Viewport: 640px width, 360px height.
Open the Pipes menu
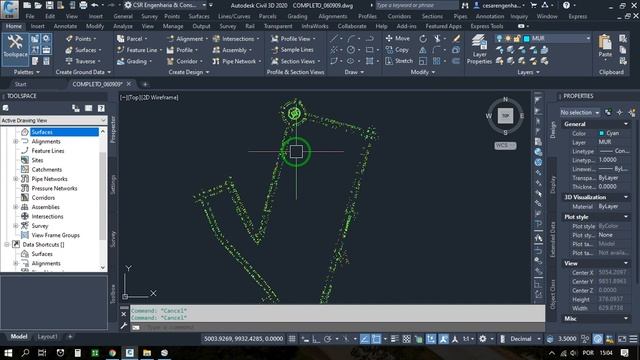click(x=460, y=16)
